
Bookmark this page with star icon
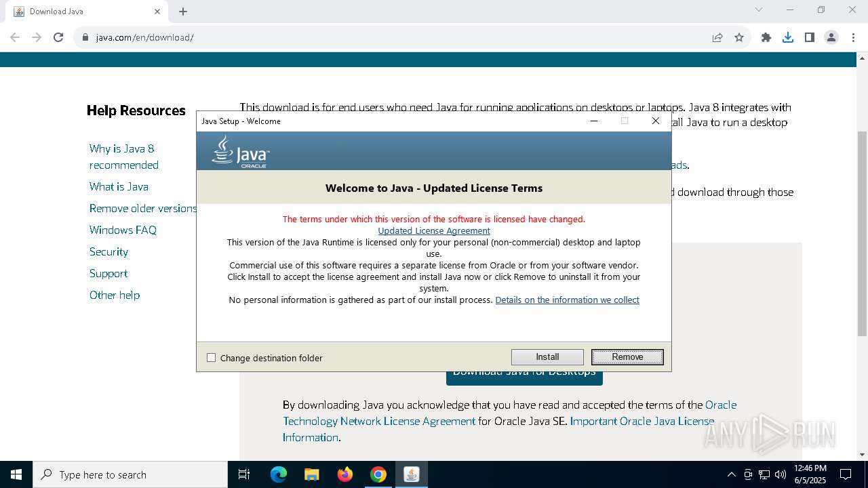[739, 37]
